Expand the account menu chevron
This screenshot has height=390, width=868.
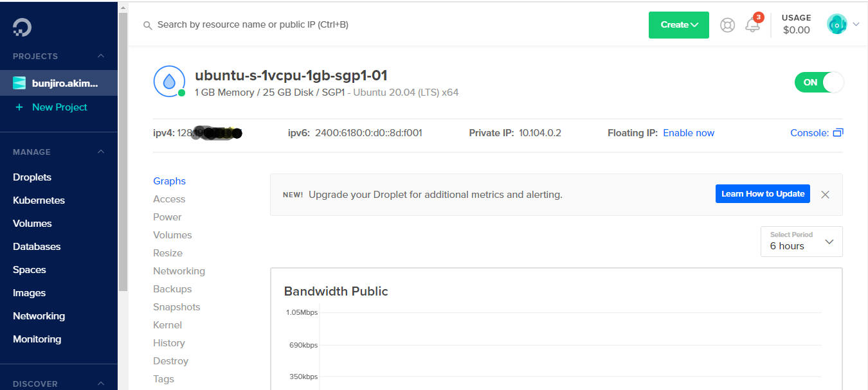click(856, 24)
